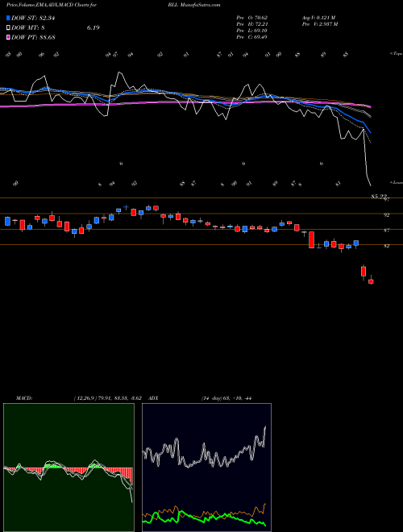Image resolution: width=403 pixels, height=532 pixels.
Task: Select the DOW PT legend label
Action: [33, 37]
